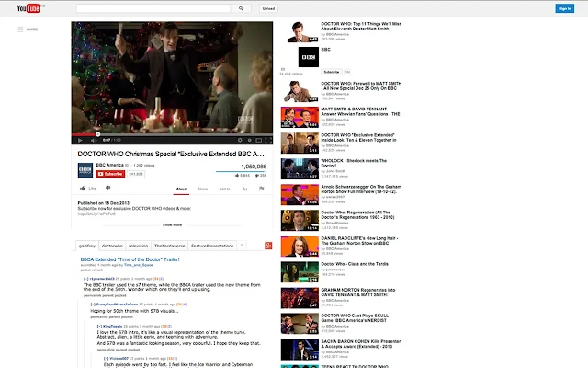Expand description with Show more
The height and width of the screenshot is (368, 588).
[172, 224]
